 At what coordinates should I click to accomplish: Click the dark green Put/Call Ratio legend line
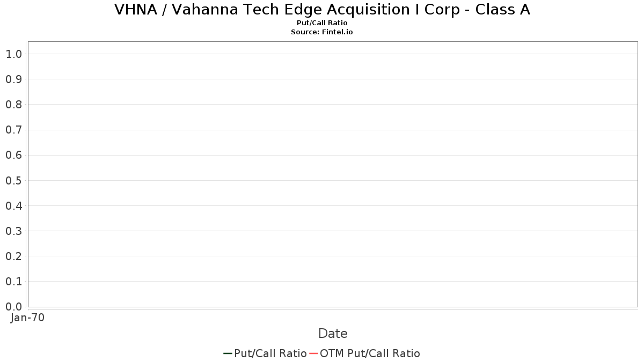coord(228,353)
